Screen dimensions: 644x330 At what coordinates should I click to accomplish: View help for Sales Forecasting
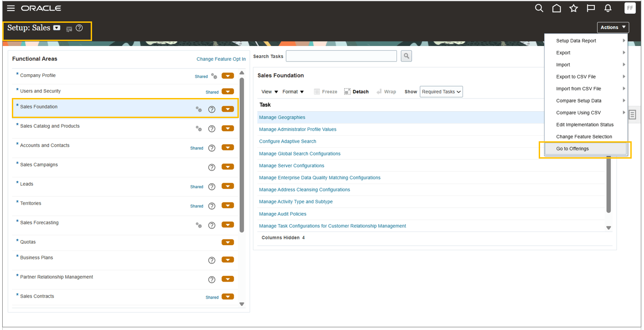[211, 225]
